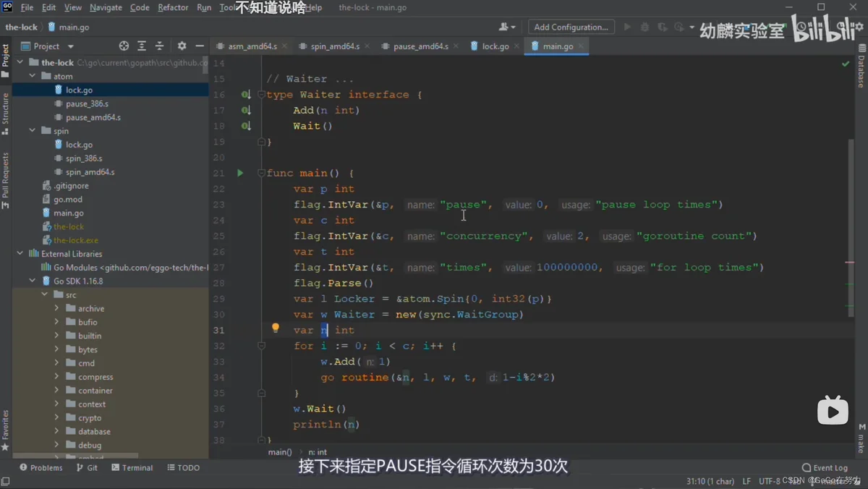Image resolution: width=868 pixels, height=489 pixels.
Task: Click the Collapse All icon in Project panel
Action: pos(160,46)
